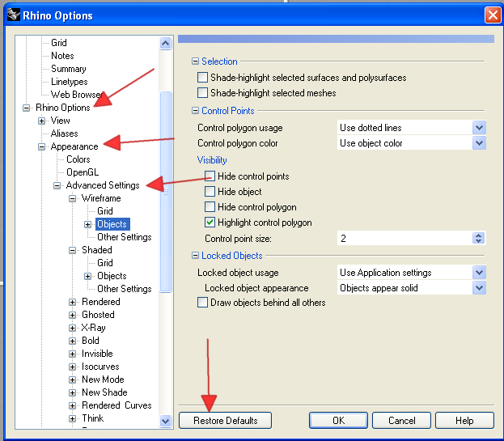Expand the View tree node

(41, 121)
